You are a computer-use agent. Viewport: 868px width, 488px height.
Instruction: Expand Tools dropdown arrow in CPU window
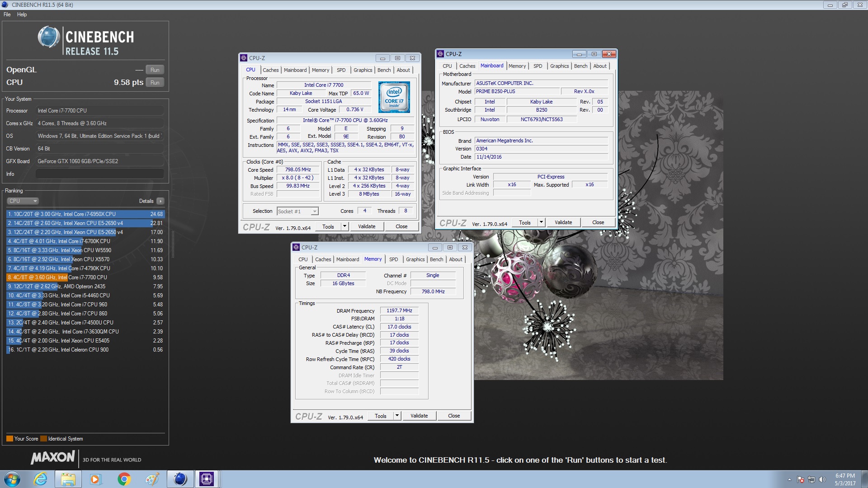[x=344, y=227]
